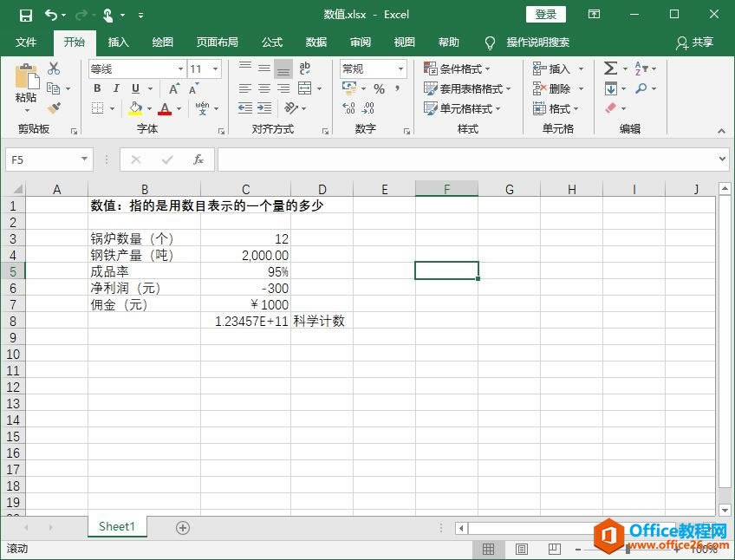
Task: Open the fill color bucket icon
Action: [x=134, y=108]
